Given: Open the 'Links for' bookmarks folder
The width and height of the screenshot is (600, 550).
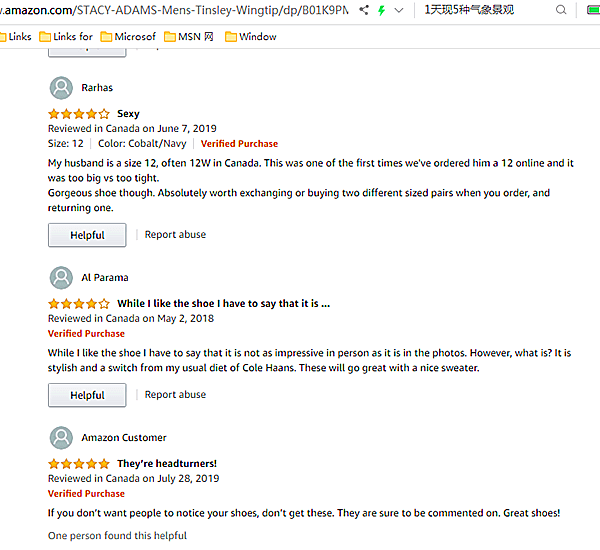Looking at the screenshot, I should [66, 37].
